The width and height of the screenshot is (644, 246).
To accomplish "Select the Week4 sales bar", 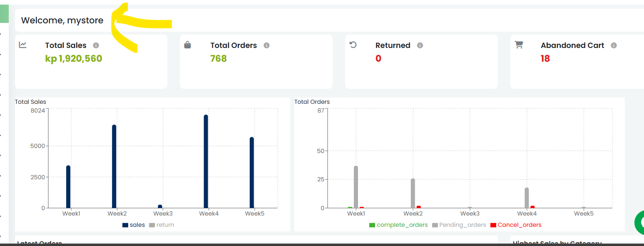I will 206,161.
